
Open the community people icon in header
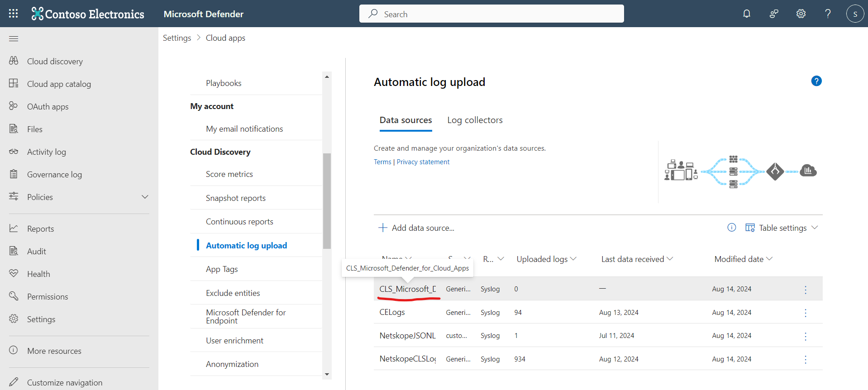point(774,14)
